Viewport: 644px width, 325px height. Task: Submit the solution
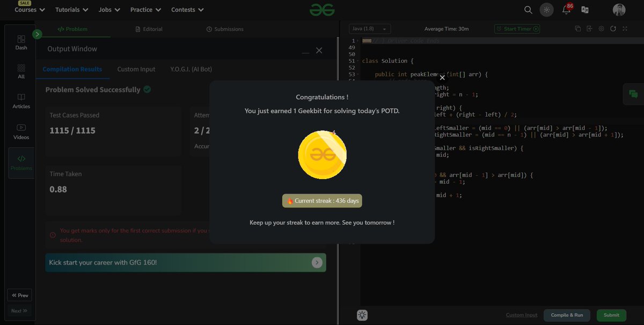click(x=611, y=315)
